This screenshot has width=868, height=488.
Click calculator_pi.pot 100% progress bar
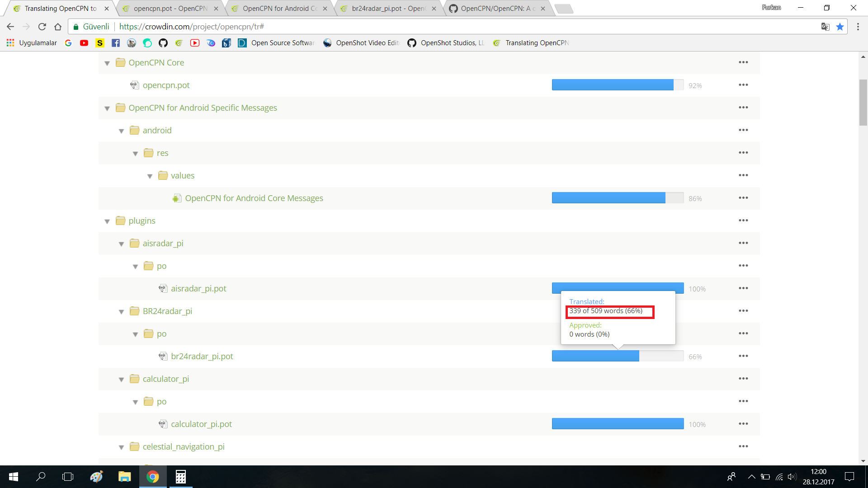(618, 424)
